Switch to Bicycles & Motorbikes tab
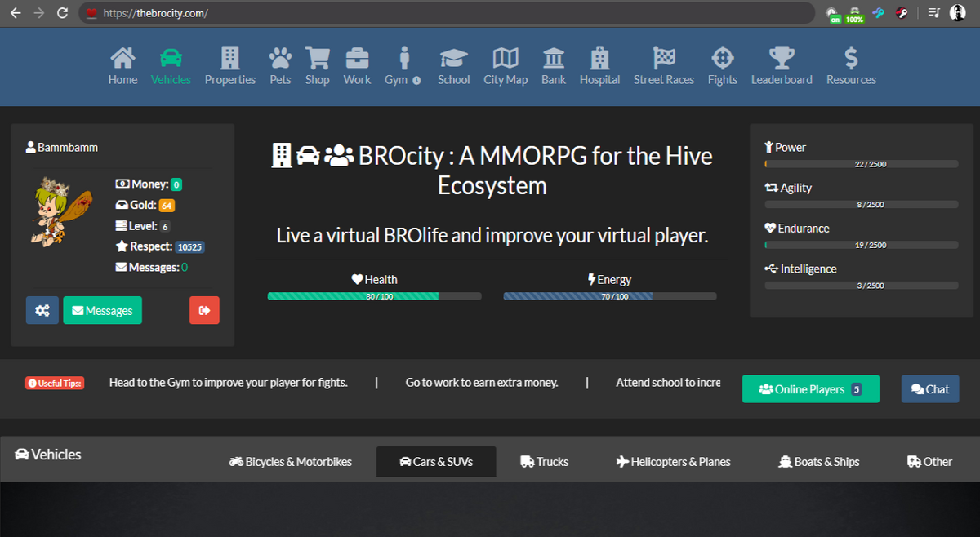The width and height of the screenshot is (980, 537). pos(291,462)
